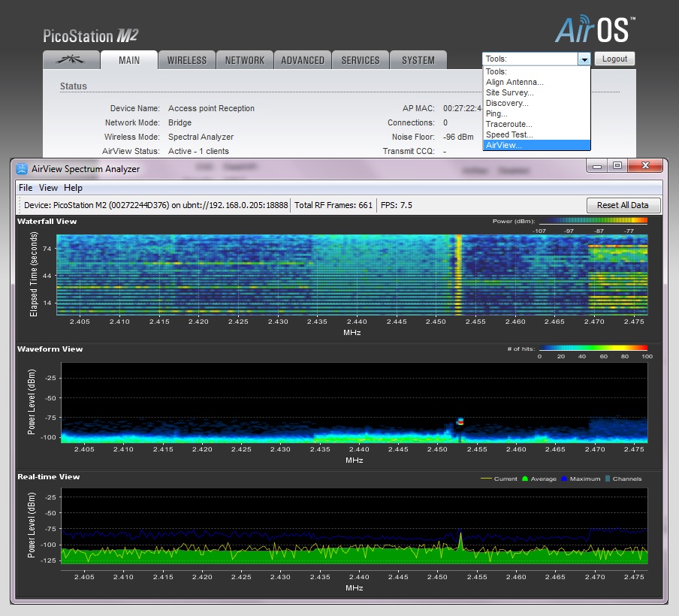The width and height of the screenshot is (679, 616).
Task: Click the Status section heading
Action: coord(73,86)
